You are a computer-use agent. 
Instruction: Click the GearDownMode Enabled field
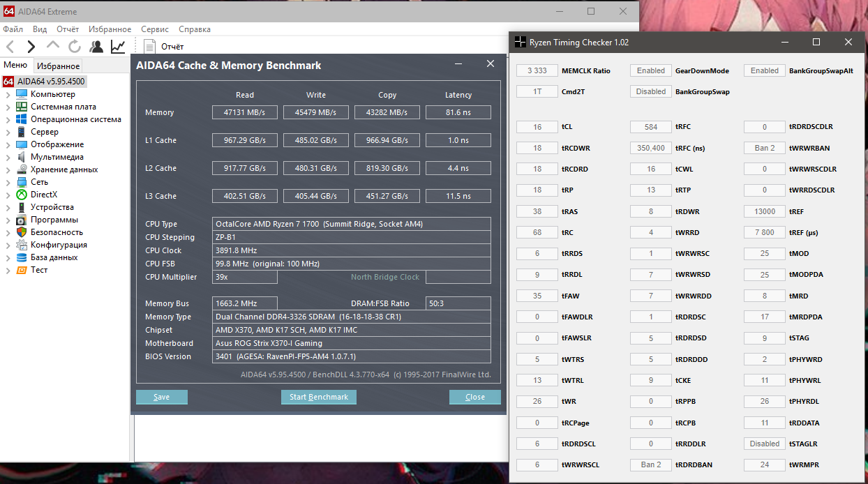coord(651,70)
